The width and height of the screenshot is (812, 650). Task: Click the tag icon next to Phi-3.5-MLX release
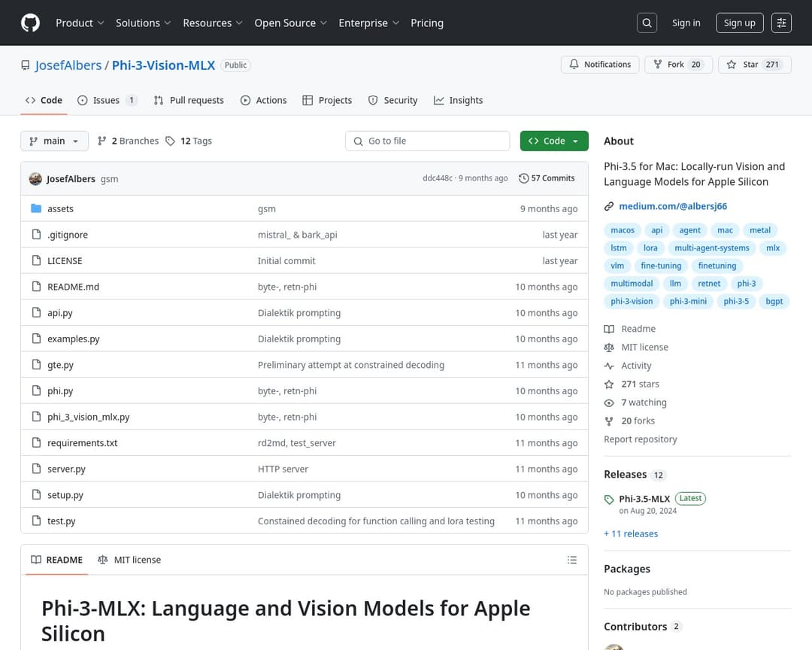point(609,500)
